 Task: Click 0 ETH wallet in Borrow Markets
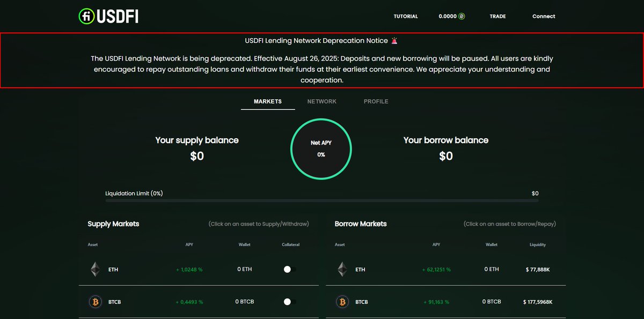pos(492,269)
